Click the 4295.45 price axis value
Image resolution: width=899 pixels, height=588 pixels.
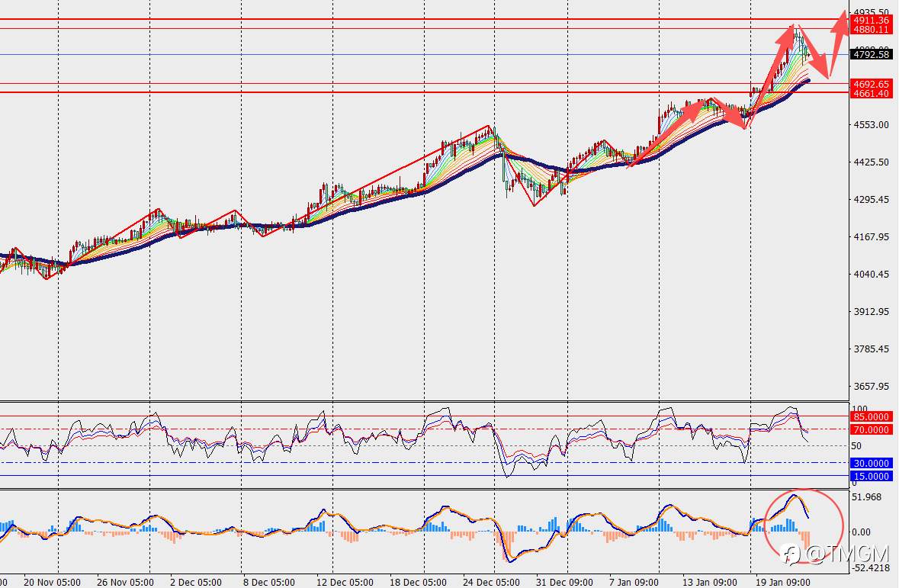point(872,200)
